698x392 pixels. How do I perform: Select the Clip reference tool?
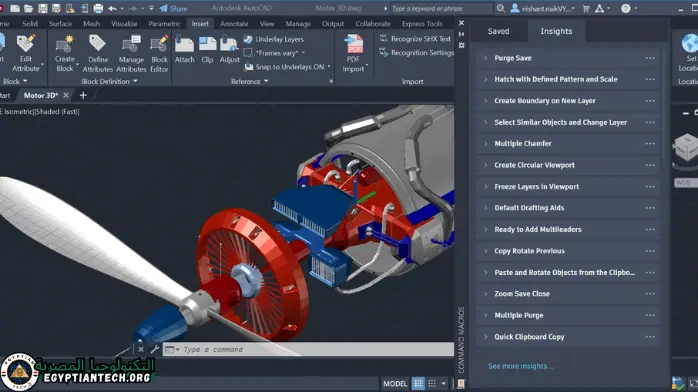coord(207,49)
